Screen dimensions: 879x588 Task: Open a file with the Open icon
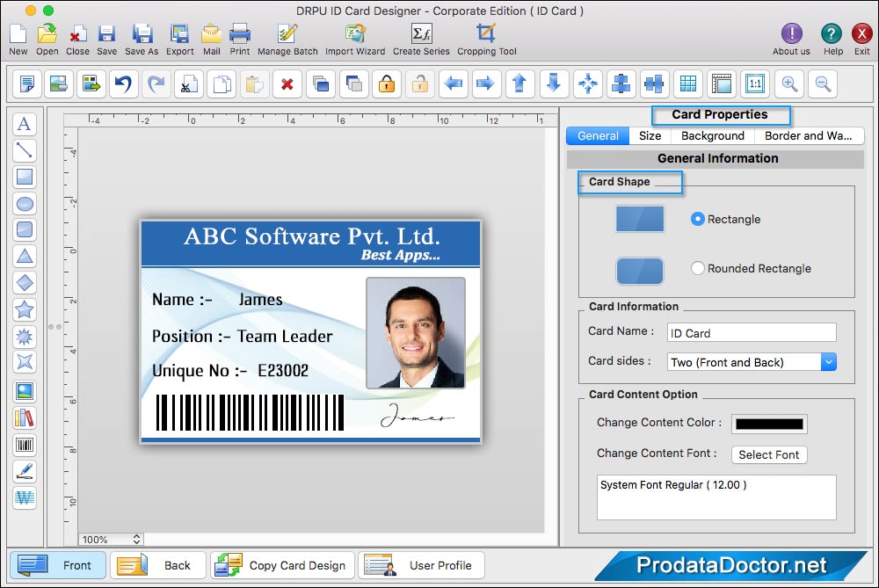click(47, 40)
